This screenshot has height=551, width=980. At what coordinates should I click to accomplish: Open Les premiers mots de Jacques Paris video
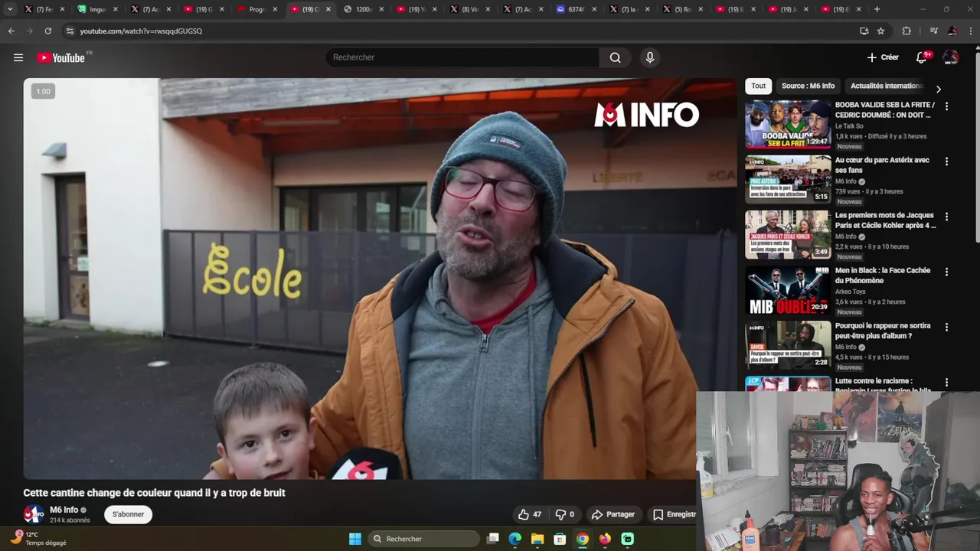788,234
